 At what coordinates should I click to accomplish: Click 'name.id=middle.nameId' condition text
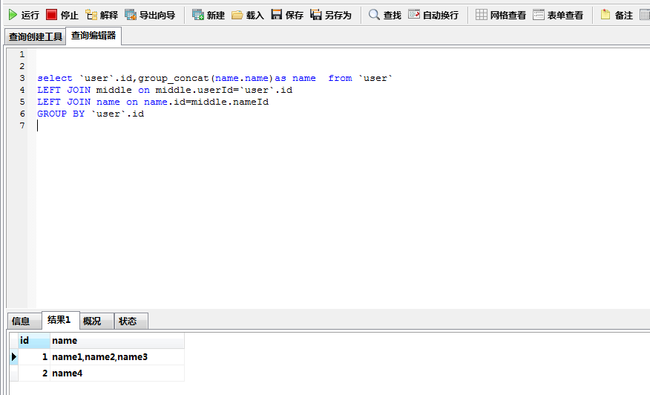(206, 102)
